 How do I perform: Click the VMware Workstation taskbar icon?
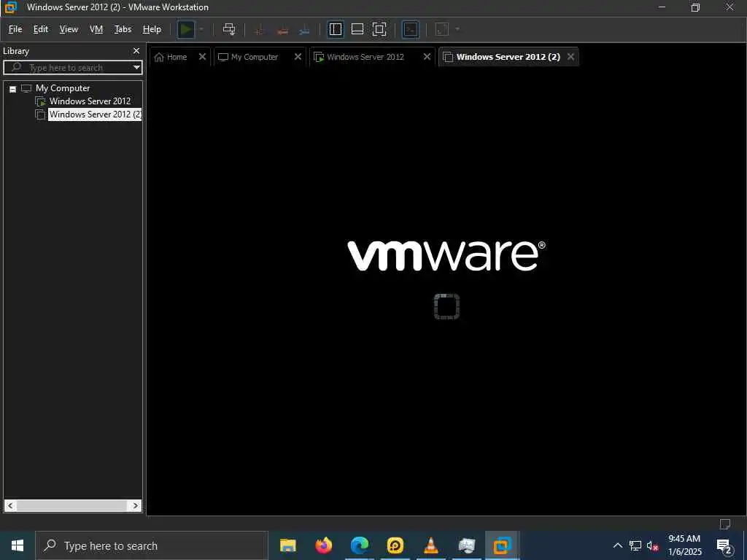click(502, 545)
